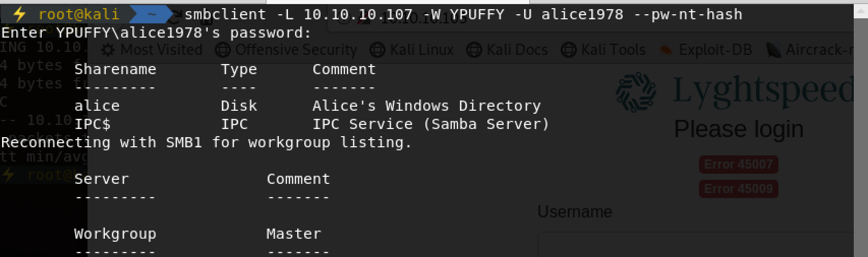Click the Lyghtspeed circular logo icon

[x=636, y=92]
